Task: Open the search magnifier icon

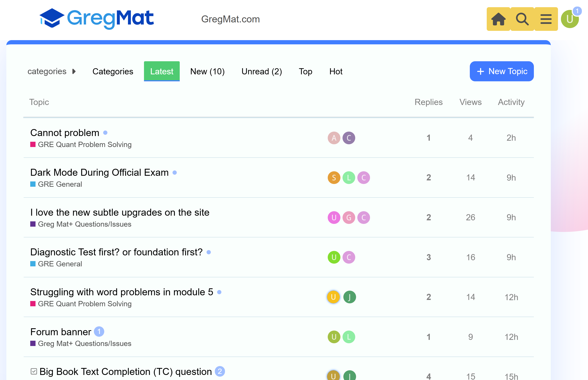Action: tap(522, 19)
